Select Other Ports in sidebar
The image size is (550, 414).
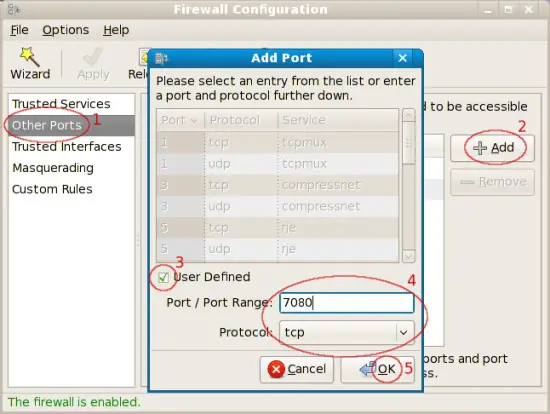point(72,125)
